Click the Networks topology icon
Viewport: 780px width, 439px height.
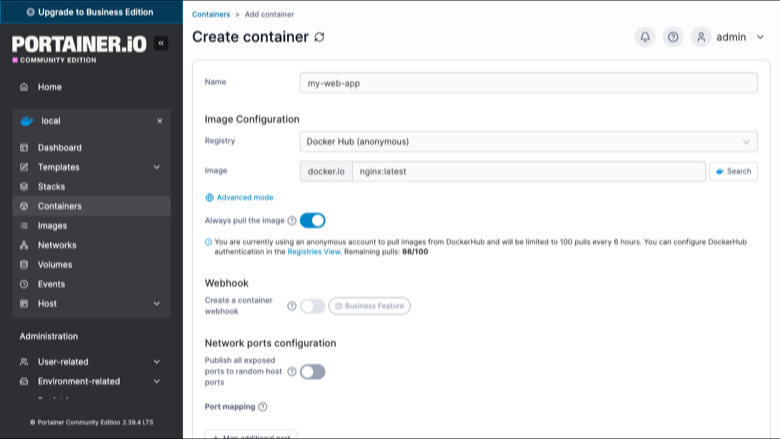[24, 245]
